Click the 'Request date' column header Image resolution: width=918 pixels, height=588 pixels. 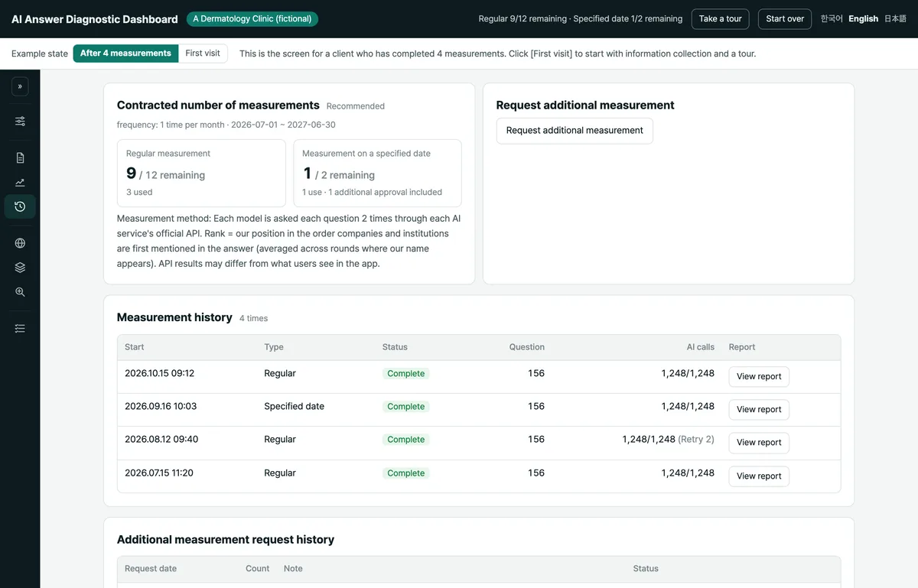pos(151,569)
